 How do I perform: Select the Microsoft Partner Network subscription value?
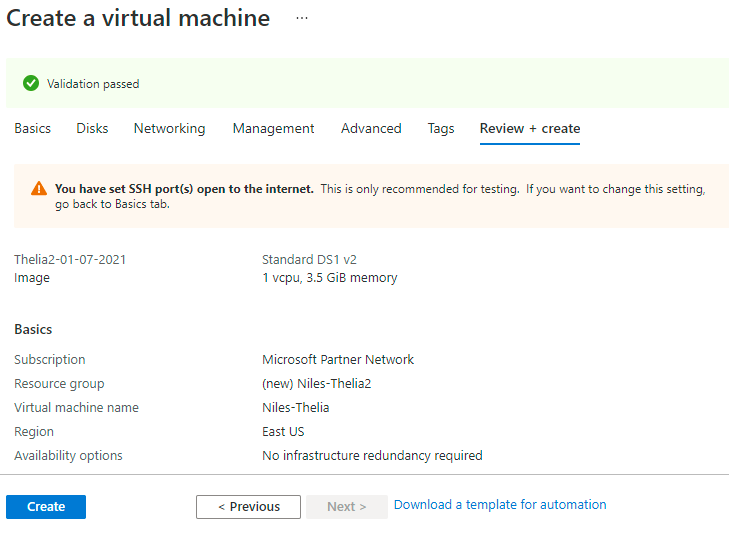(338, 360)
